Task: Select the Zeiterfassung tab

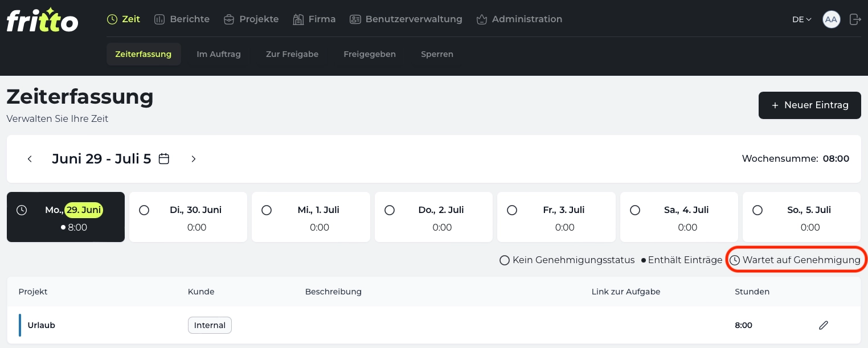Action: 144,54
